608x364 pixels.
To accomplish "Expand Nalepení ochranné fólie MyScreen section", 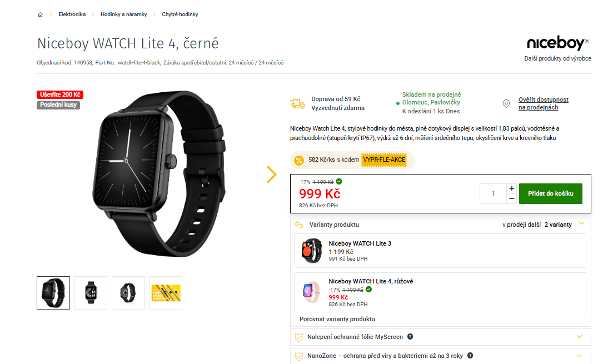I will click(580, 337).
